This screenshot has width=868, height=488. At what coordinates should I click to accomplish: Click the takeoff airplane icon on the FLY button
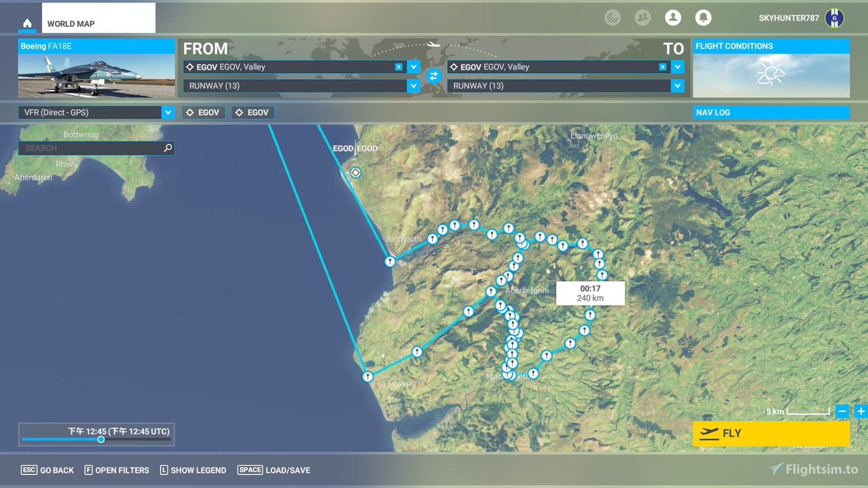click(709, 433)
